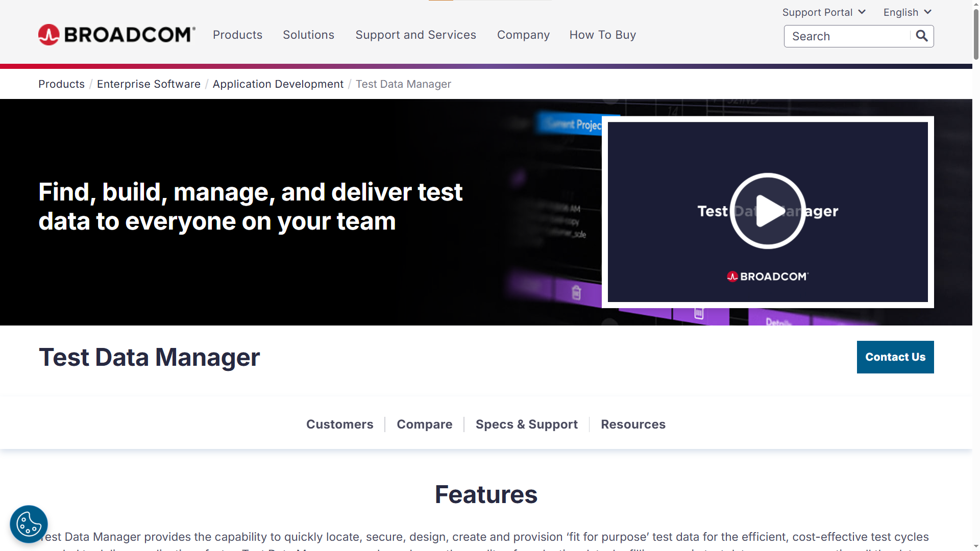Open the How To Buy menu
980x551 pixels.
(602, 34)
